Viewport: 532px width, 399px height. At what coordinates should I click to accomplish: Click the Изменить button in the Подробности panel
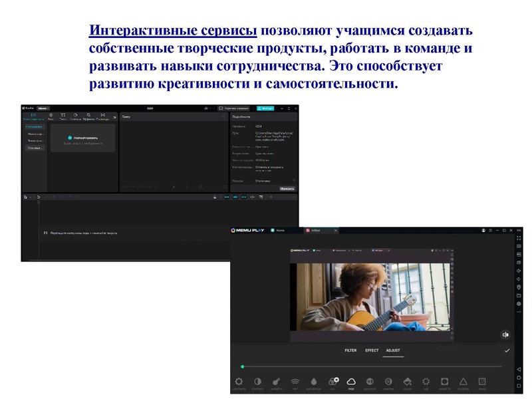point(288,189)
